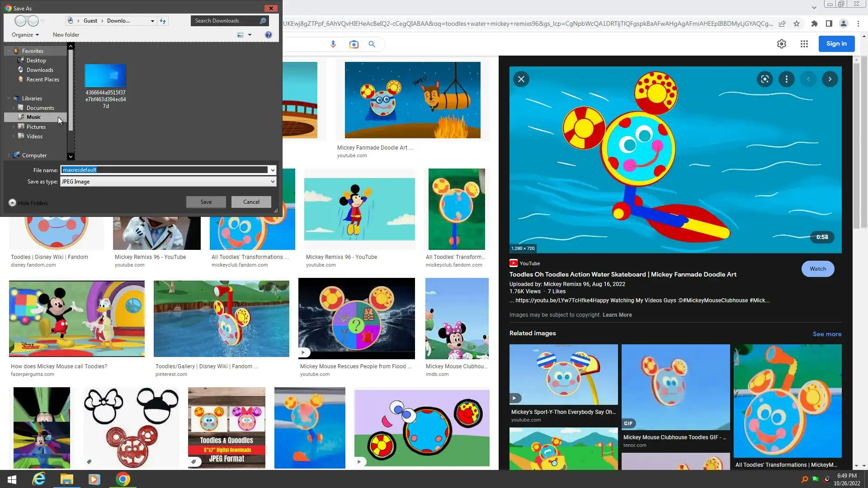
Task: Click New folder in dialog toolbar
Action: 66,35
